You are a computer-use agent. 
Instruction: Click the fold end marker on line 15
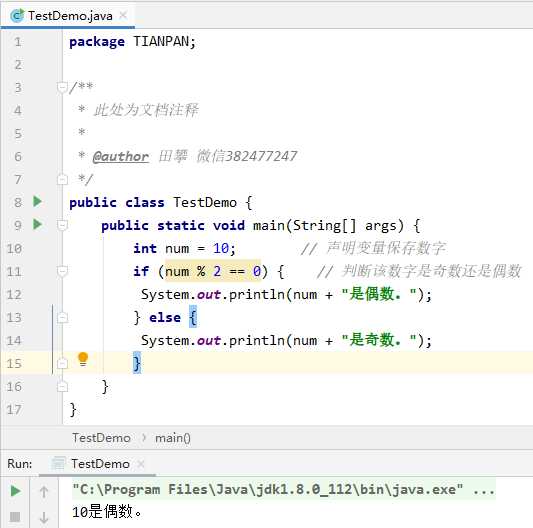coord(62,363)
